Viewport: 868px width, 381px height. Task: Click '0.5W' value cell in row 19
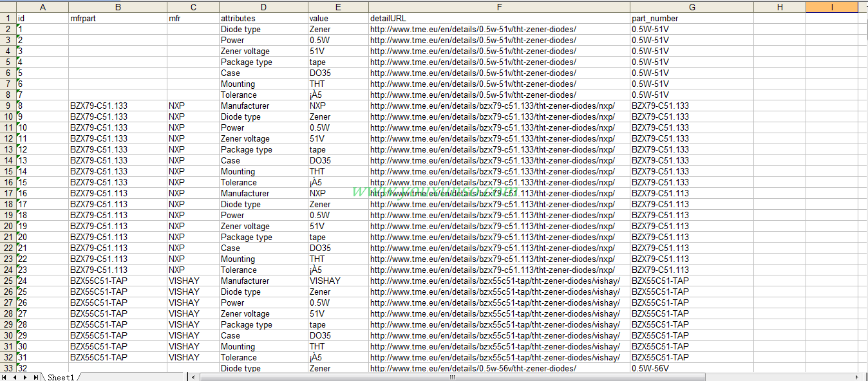[338, 216]
